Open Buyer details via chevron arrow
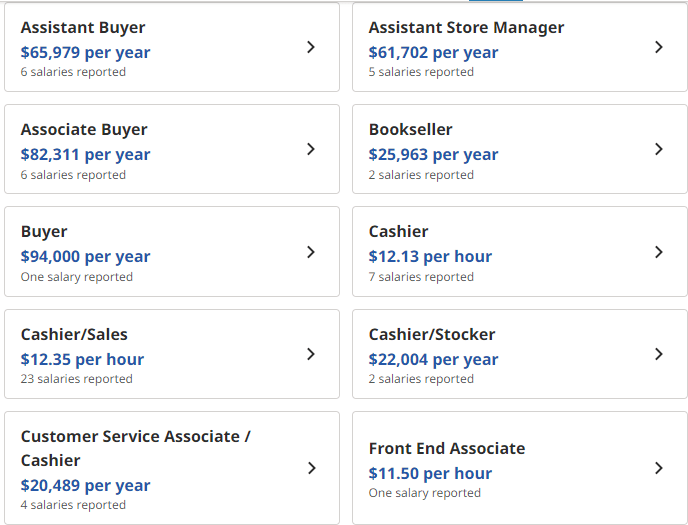Image resolution: width=688 pixels, height=525 pixels. [311, 252]
